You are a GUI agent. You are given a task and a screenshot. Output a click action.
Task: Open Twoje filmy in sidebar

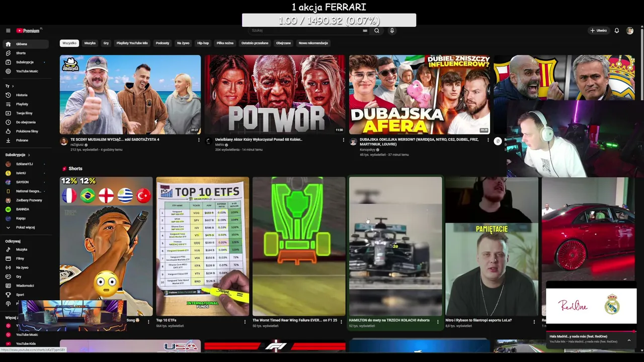coord(24,113)
